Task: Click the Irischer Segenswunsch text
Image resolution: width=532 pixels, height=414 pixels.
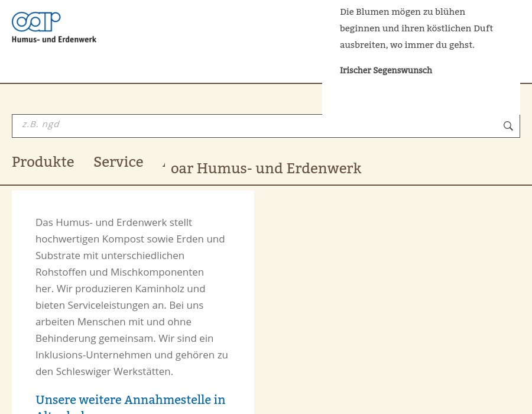Action: coord(386,70)
